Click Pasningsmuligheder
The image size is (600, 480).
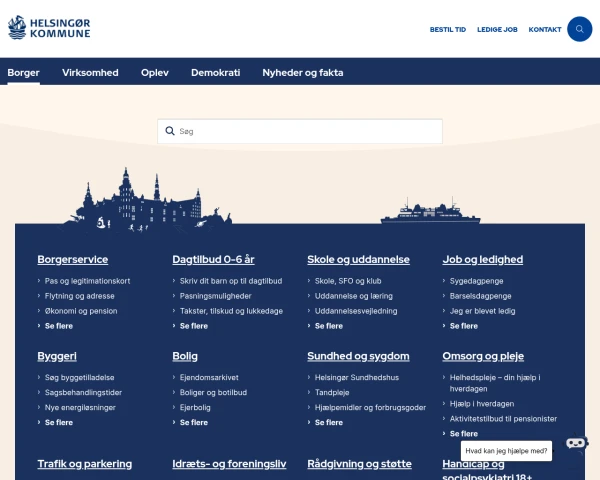pyautogui.click(x=215, y=296)
